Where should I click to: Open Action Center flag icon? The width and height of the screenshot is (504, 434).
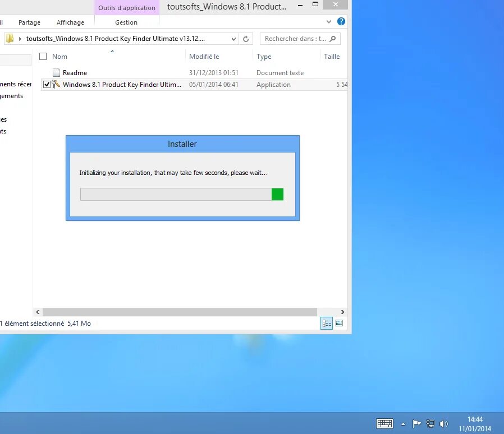(x=416, y=424)
